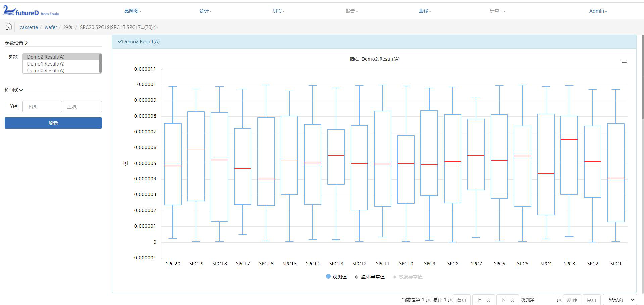Click the home icon in breadcrumb
Image resolution: width=644 pixels, height=305 pixels.
9,27
